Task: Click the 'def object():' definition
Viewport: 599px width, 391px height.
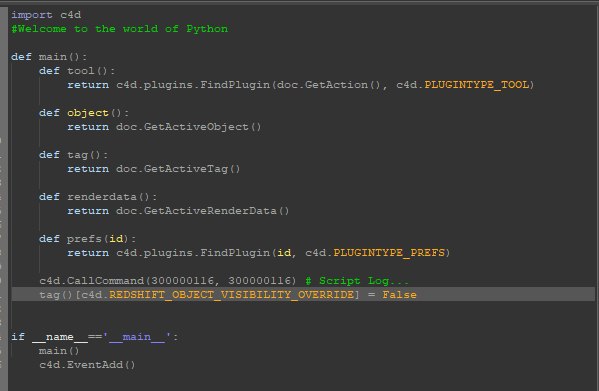Action: pos(84,113)
